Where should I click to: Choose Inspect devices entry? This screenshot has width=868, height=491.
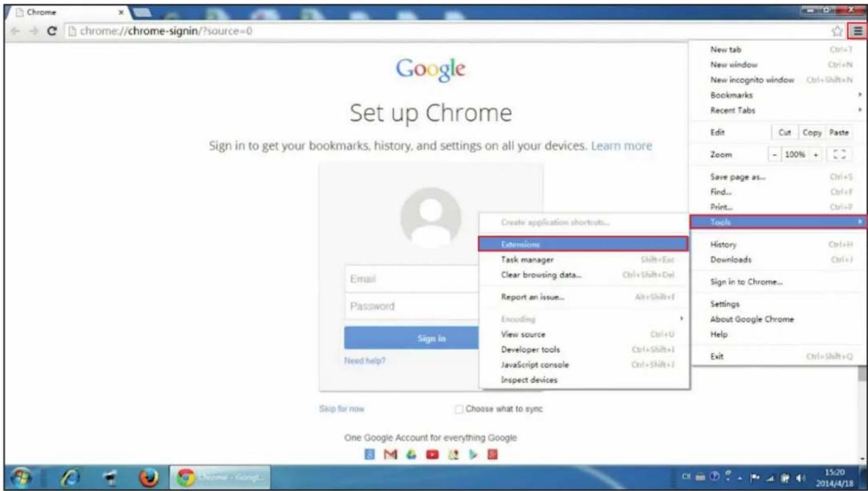(x=584, y=380)
